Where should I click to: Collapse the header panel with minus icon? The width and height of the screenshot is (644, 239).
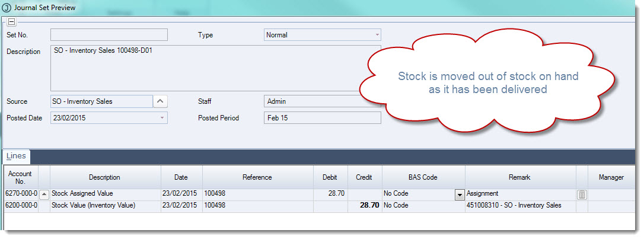tap(11, 22)
